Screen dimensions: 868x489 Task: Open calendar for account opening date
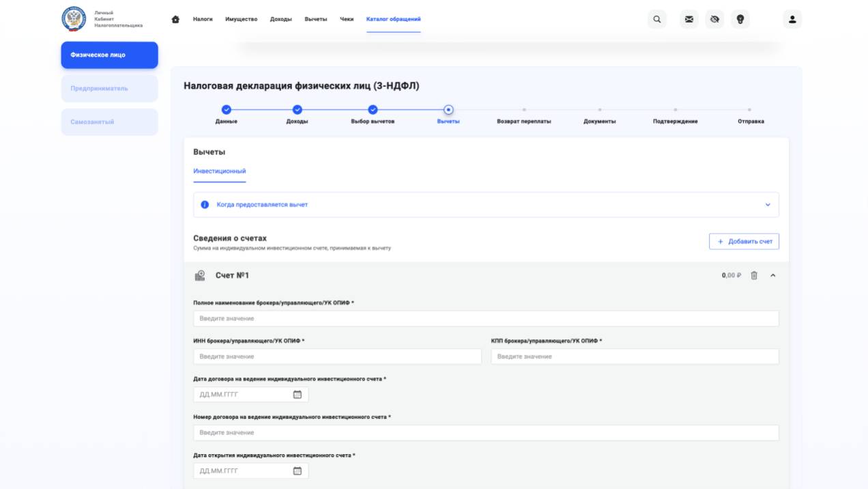coord(298,471)
